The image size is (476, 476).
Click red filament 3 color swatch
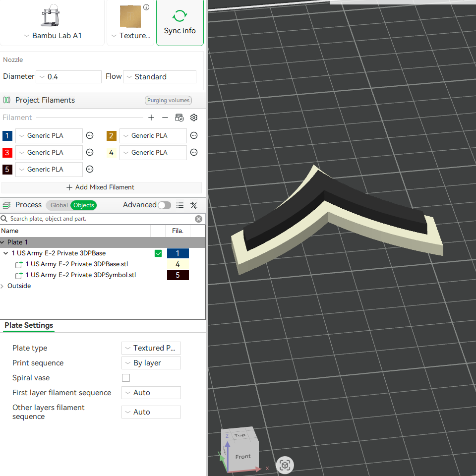[7, 152]
